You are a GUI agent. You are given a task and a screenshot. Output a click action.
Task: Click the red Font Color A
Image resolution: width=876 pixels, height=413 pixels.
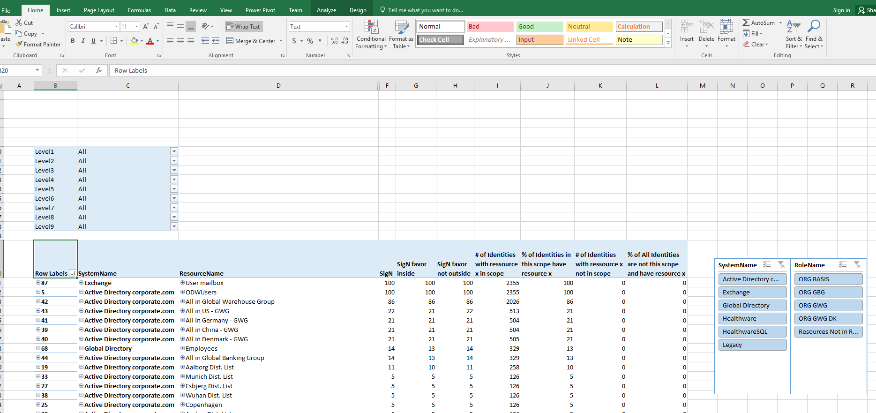coord(149,41)
